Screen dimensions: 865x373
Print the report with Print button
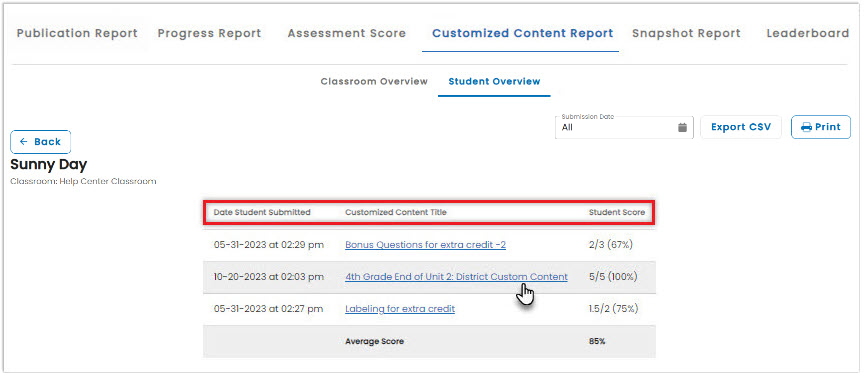click(821, 127)
